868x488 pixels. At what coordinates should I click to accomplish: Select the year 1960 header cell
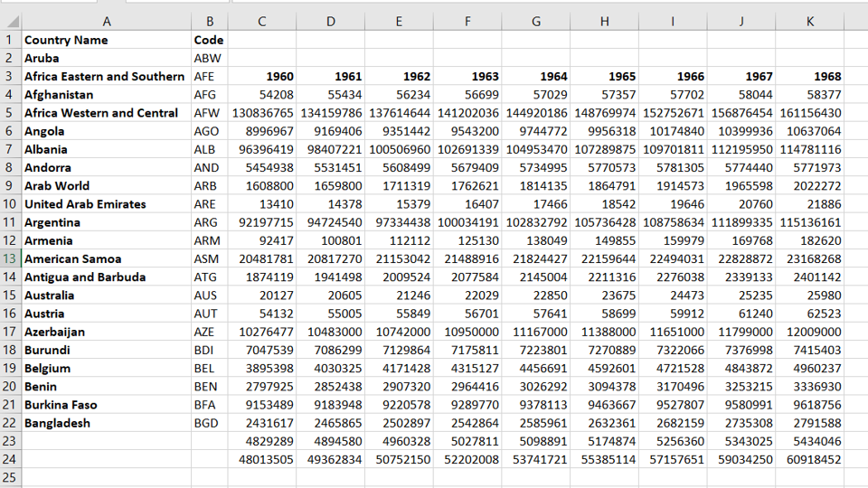(x=262, y=76)
